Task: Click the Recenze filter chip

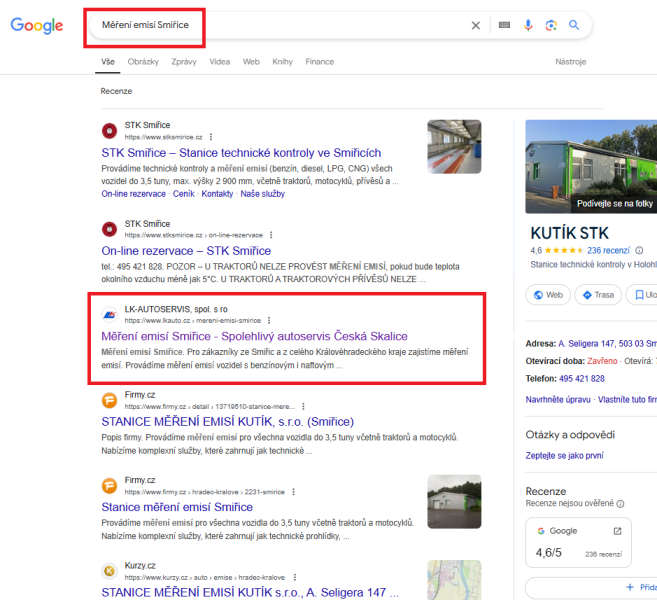Action: 116,91
